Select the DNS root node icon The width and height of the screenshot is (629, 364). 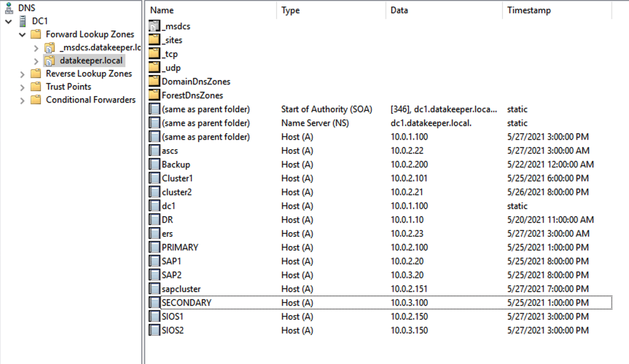point(9,7)
